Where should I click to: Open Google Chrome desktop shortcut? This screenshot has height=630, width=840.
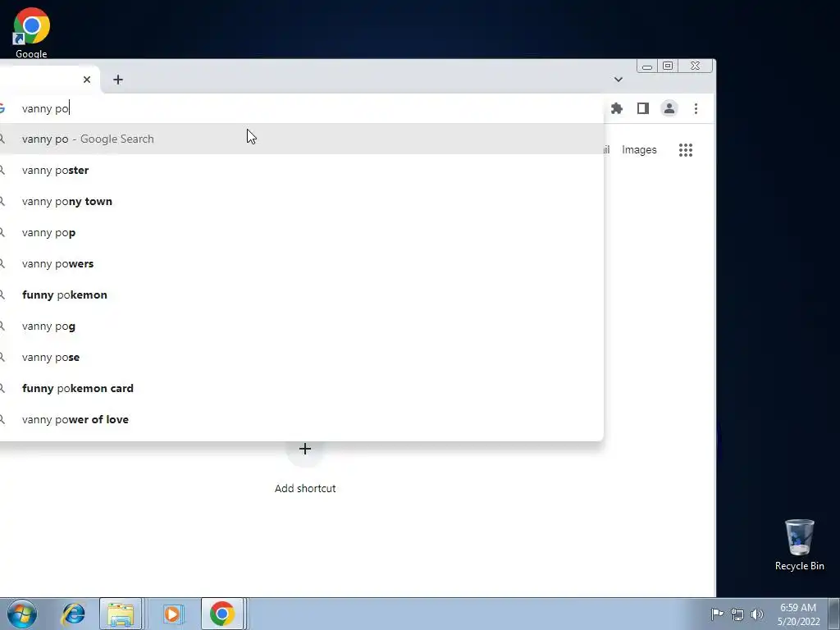(31, 32)
